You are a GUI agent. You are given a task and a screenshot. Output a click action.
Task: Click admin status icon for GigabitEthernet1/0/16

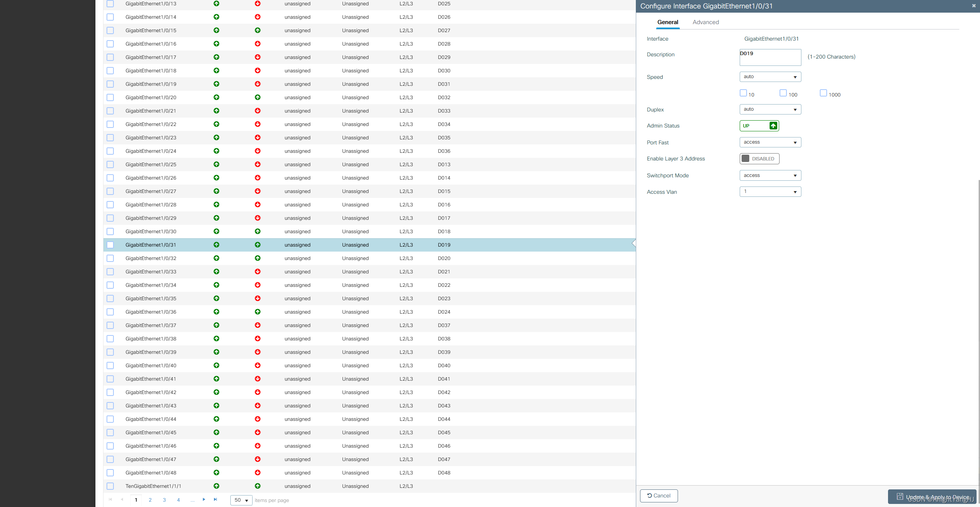pyautogui.click(x=217, y=44)
